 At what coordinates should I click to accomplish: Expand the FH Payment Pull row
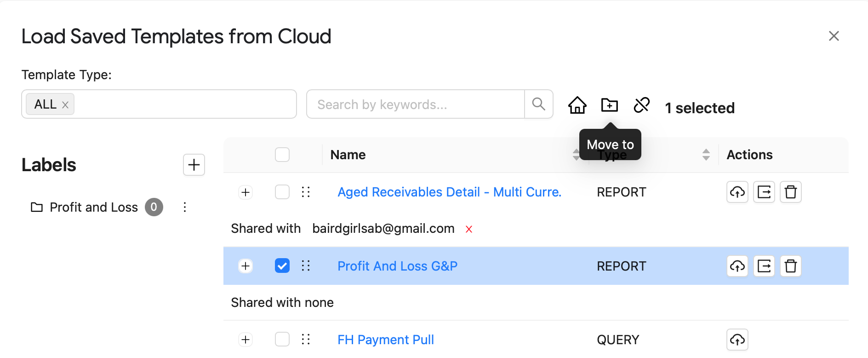coord(246,340)
